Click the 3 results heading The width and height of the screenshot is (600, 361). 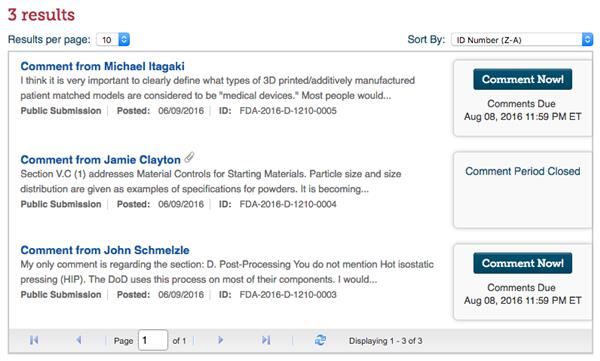click(41, 15)
